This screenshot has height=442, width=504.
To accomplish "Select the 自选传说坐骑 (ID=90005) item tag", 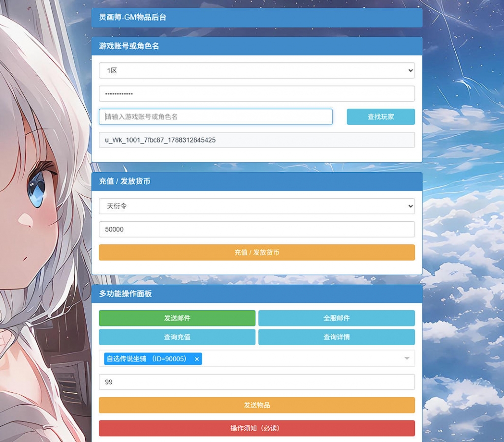I will click(x=153, y=359).
